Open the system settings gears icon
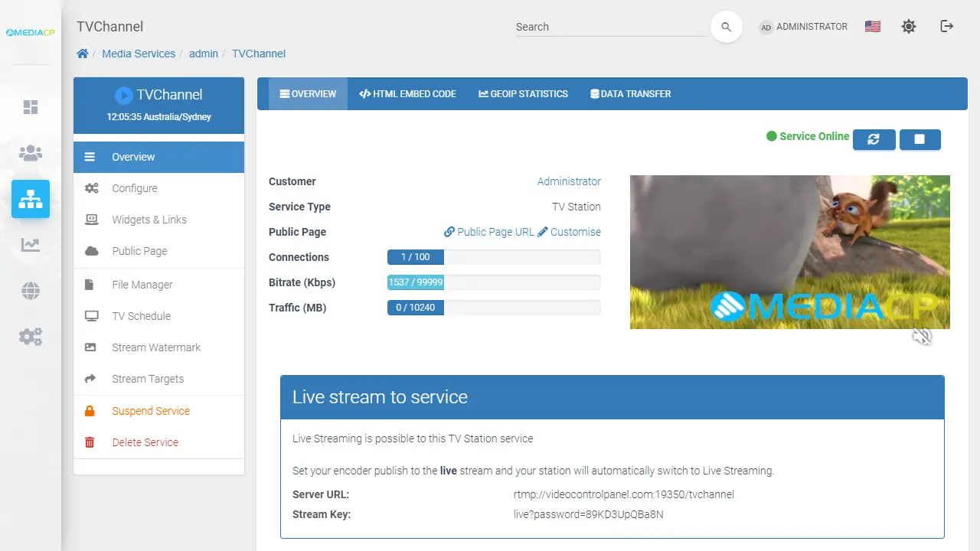 pyautogui.click(x=31, y=337)
